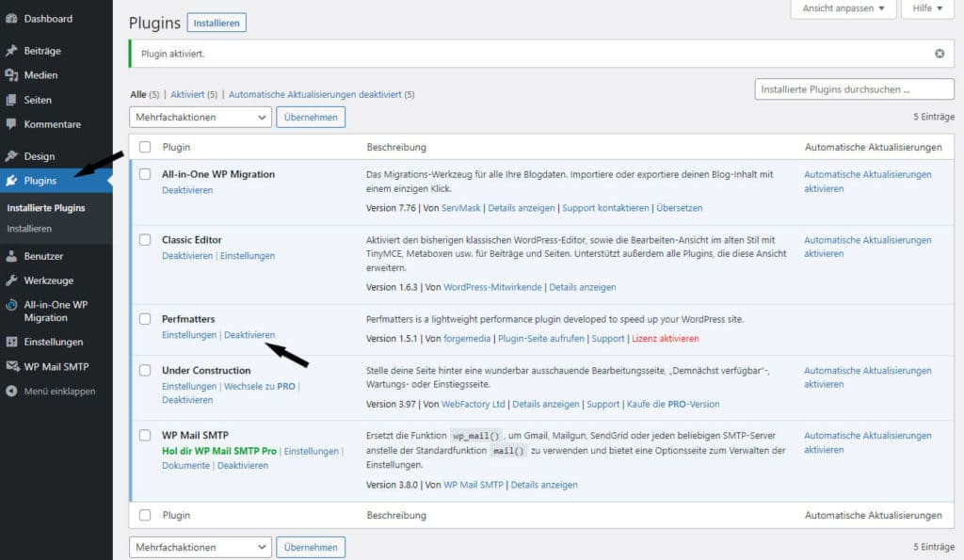Expand the Hilfe tab
This screenshot has height=560, width=964.
[x=927, y=8]
